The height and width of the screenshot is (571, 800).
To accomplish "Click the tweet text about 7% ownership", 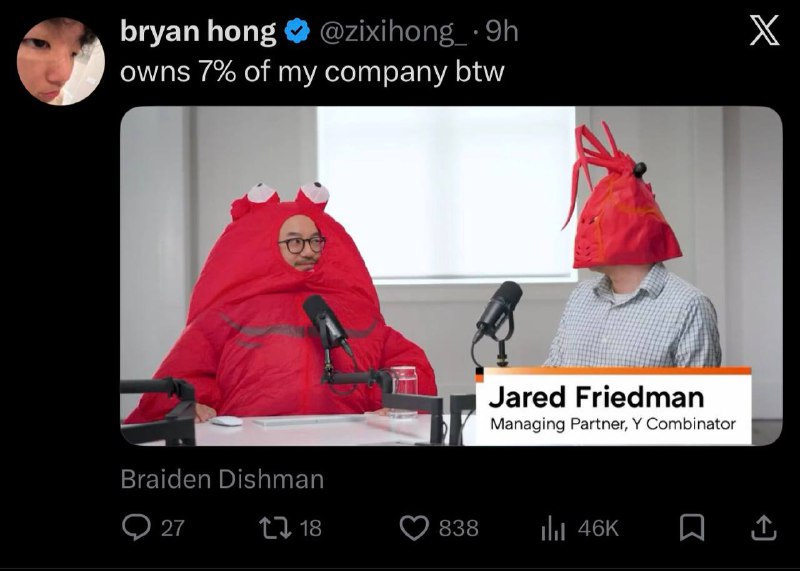I will coord(312,72).
